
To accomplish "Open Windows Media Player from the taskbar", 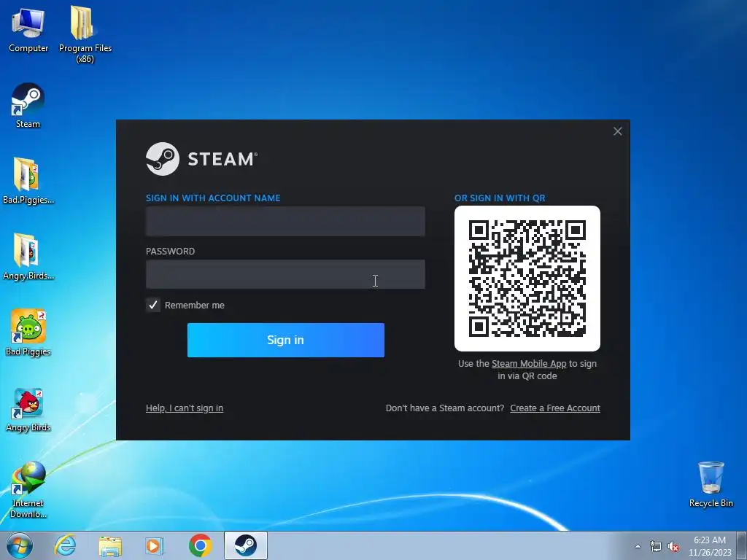I will click(154, 545).
